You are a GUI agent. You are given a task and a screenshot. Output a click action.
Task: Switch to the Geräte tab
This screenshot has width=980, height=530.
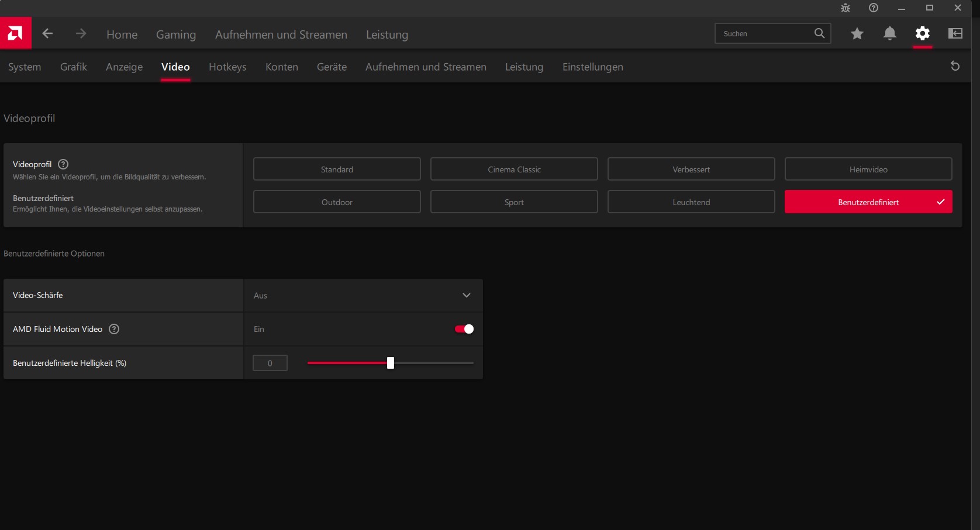click(x=332, y=67)
